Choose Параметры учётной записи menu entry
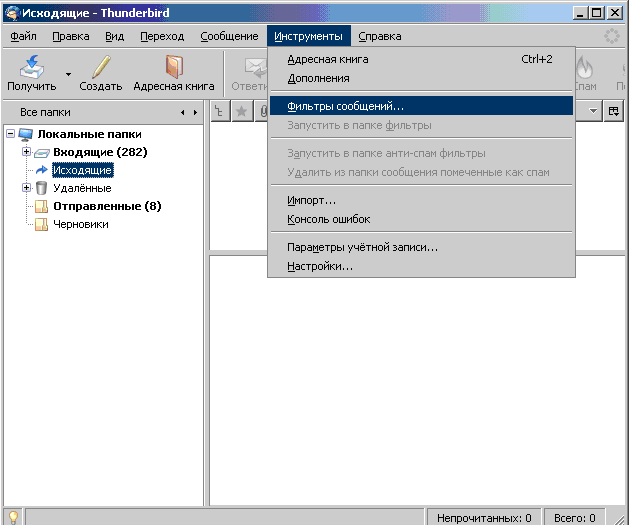The height and width of the screenshot is (526, 631). 362,247
